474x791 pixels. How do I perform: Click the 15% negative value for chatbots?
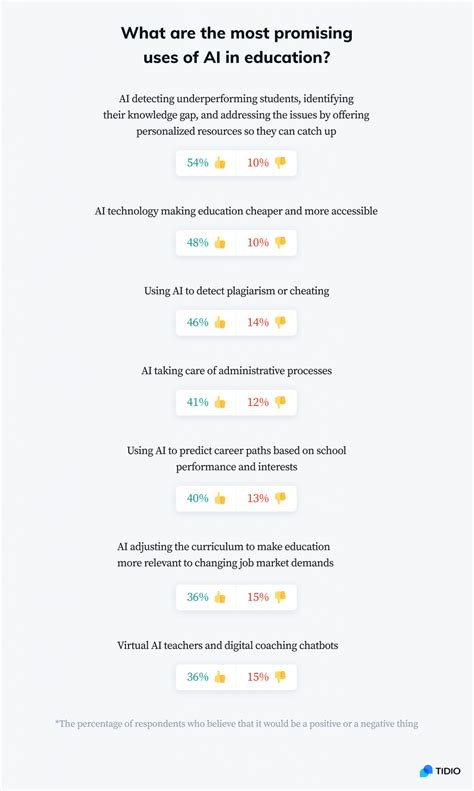(x=258, y=677)
